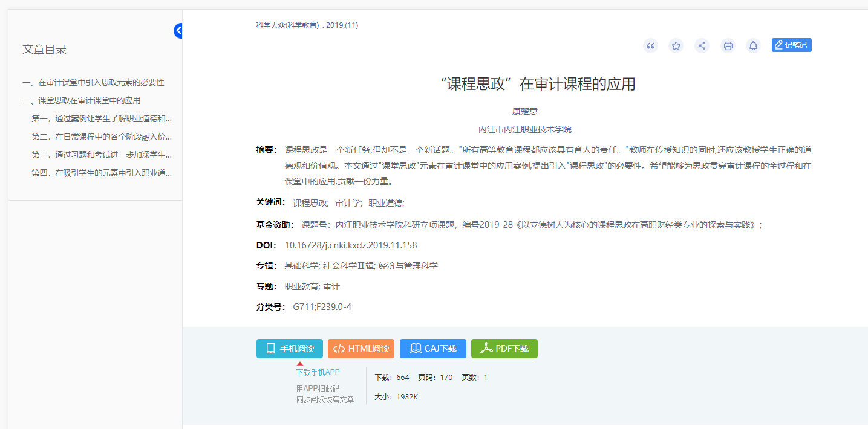The image size is (868, 429).
Task: Click the article title “课程思政”在审计课程的应用
Action: [x=538, y=84]
